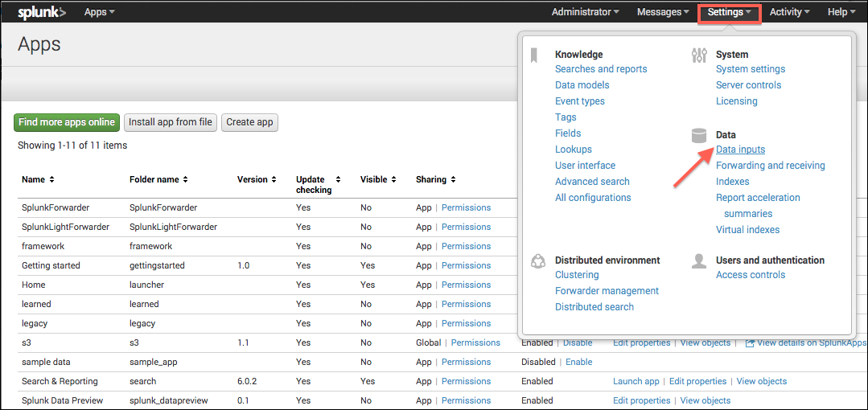Click Install app from file button
This screenshot has width=868, height=410.
click(171, 122)
